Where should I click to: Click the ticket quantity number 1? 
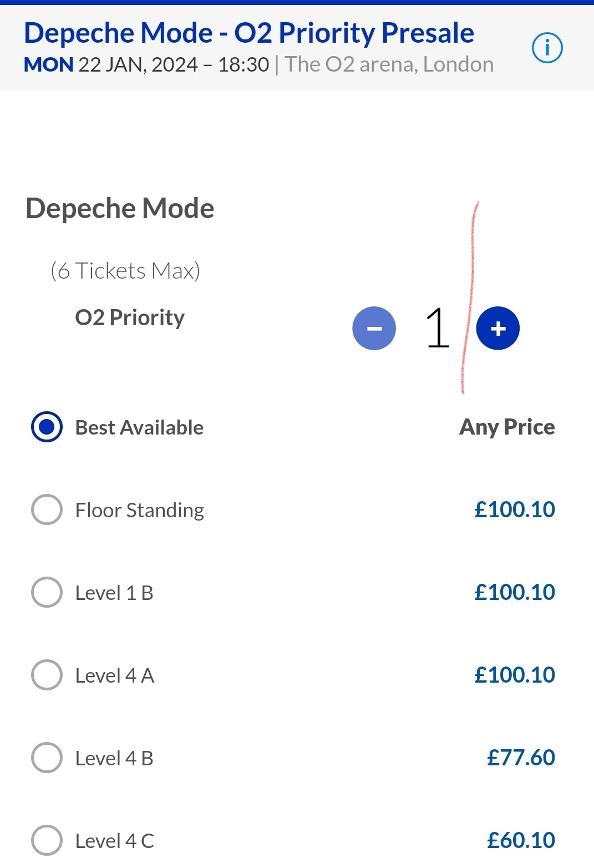(437, 329)
